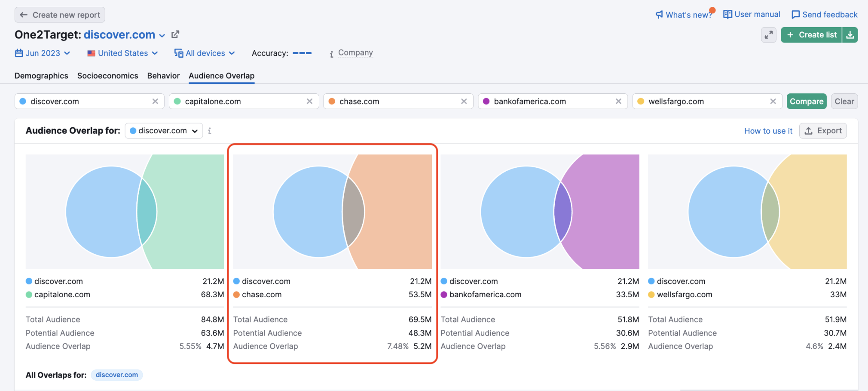
Task: Click the What's new megaphone icon
Action: (659, 15)
